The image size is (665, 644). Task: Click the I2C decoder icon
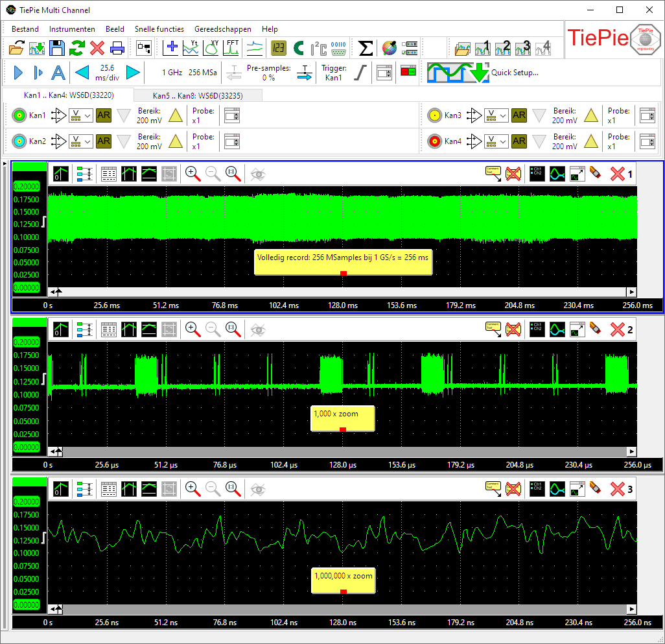click(x=318, y=48)
